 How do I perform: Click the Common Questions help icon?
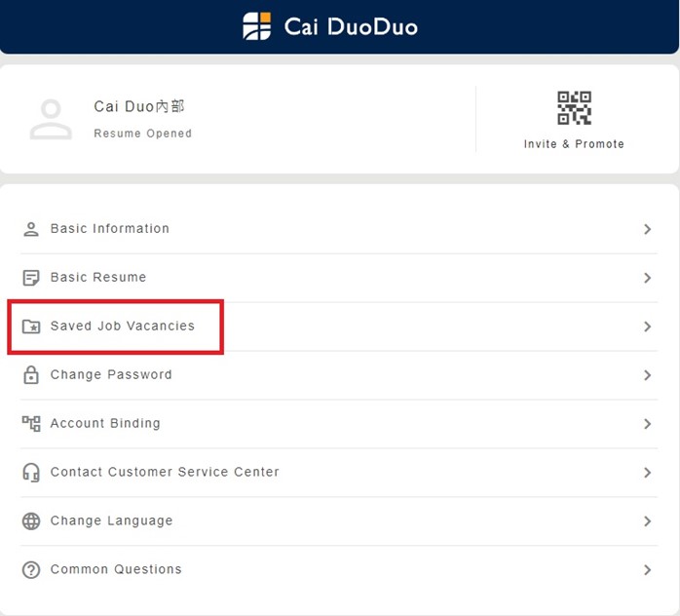click(x=31, y=570)
